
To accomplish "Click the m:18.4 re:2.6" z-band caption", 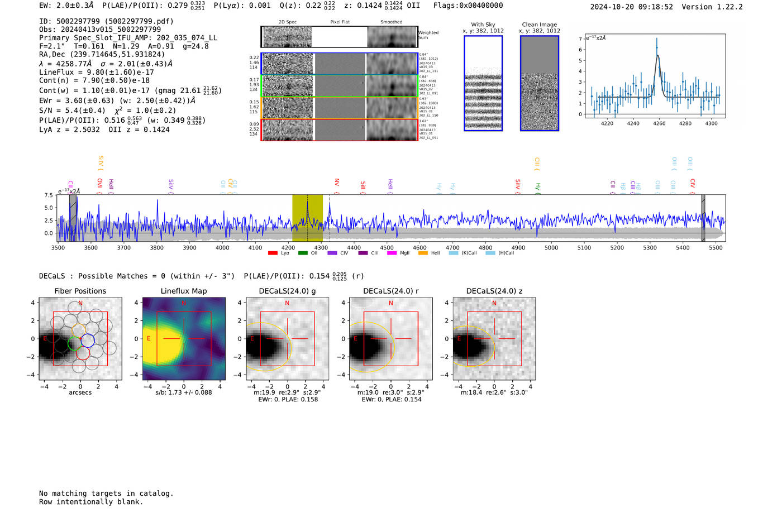I will [494, 392].
